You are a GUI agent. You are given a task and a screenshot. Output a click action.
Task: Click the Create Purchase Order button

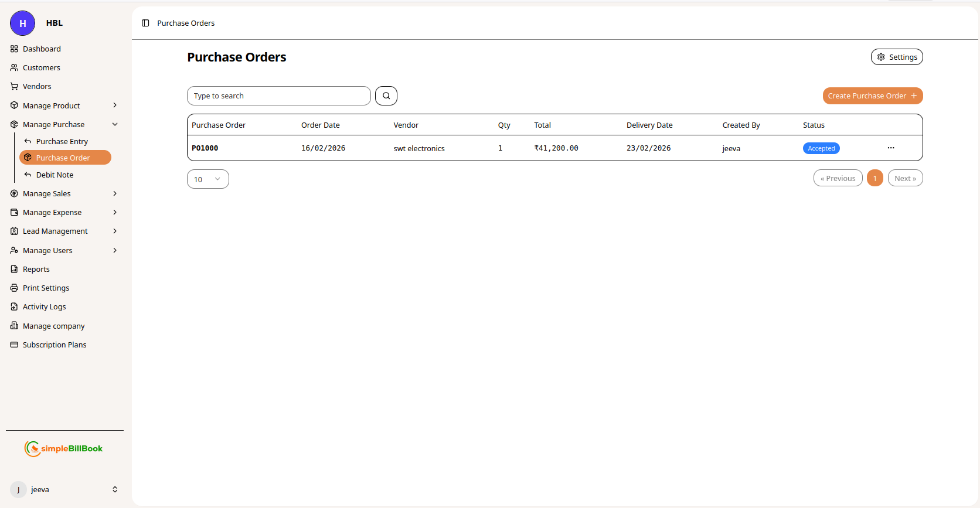872,96
